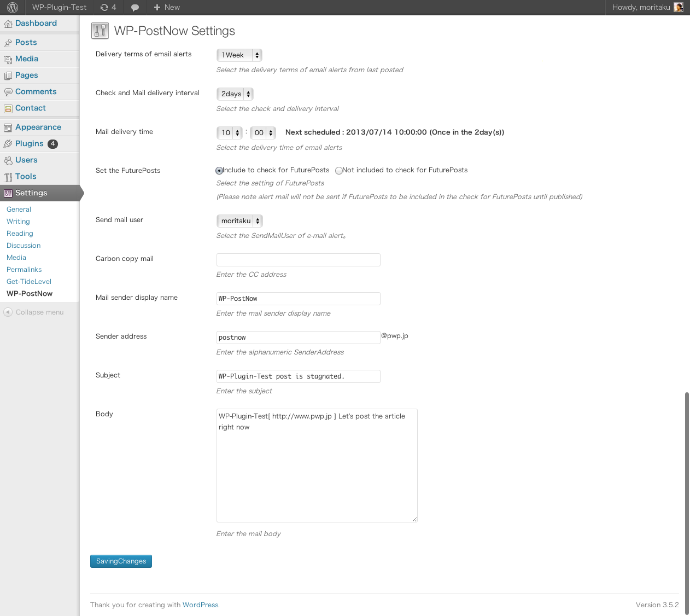Screen dimensions: 690x616
Task: Click the Next scheduled date text
Action: click(x=395, y=132)
